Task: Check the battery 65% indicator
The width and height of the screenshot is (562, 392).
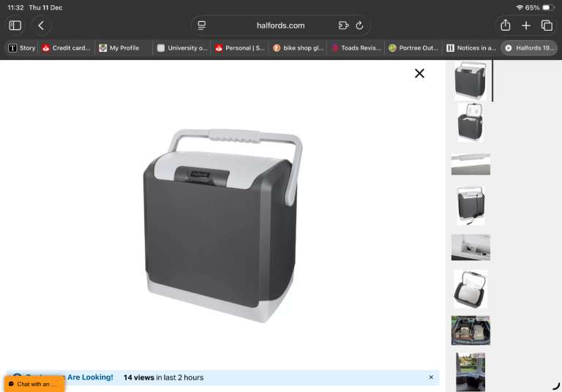Action: pos(540,7)
